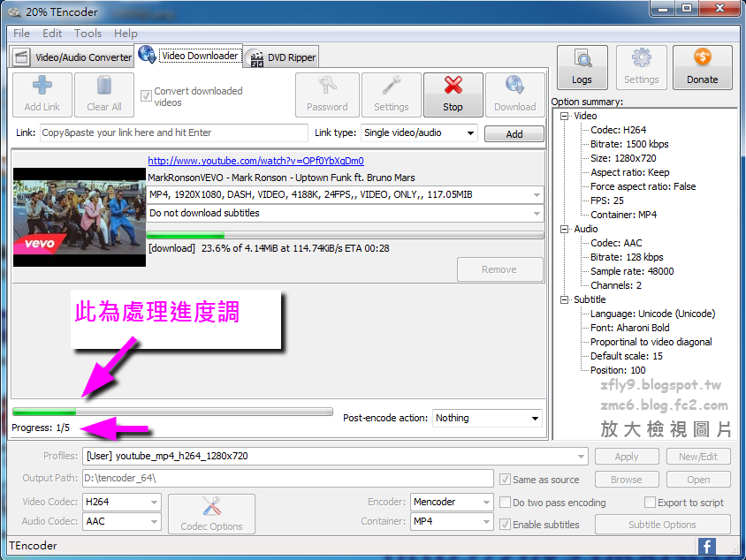Open Container MP4 dropdown
This screenshot has height=560, width=746.
click(451, 521)
